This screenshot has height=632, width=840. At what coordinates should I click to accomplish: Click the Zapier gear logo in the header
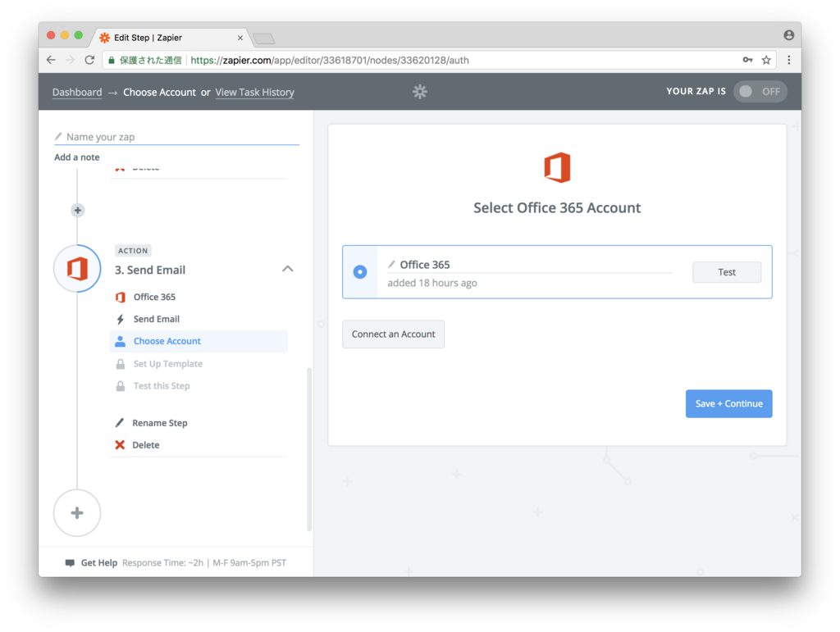[x=420, y=92]
